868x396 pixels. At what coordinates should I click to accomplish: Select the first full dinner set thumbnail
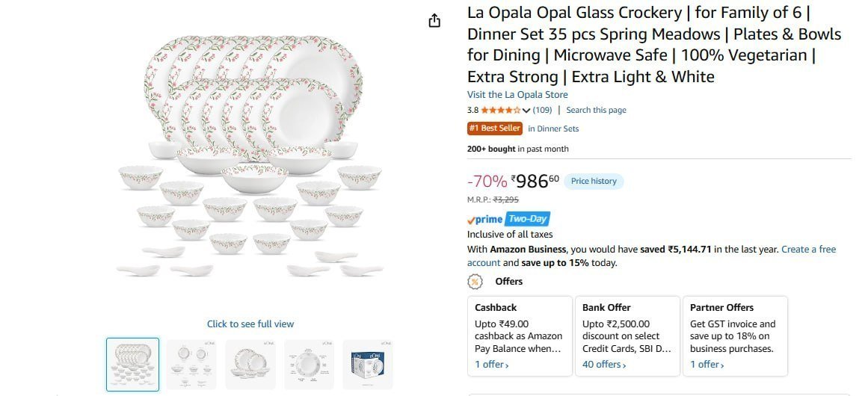click(x=132, y=365)
